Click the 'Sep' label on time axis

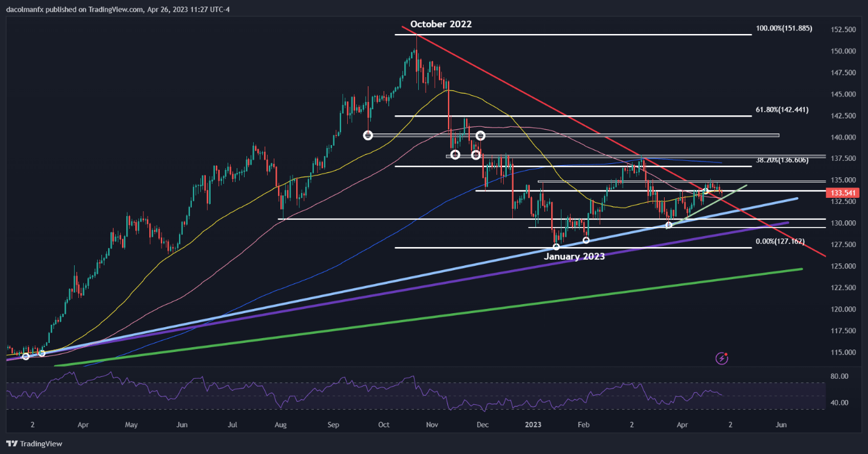334,425
